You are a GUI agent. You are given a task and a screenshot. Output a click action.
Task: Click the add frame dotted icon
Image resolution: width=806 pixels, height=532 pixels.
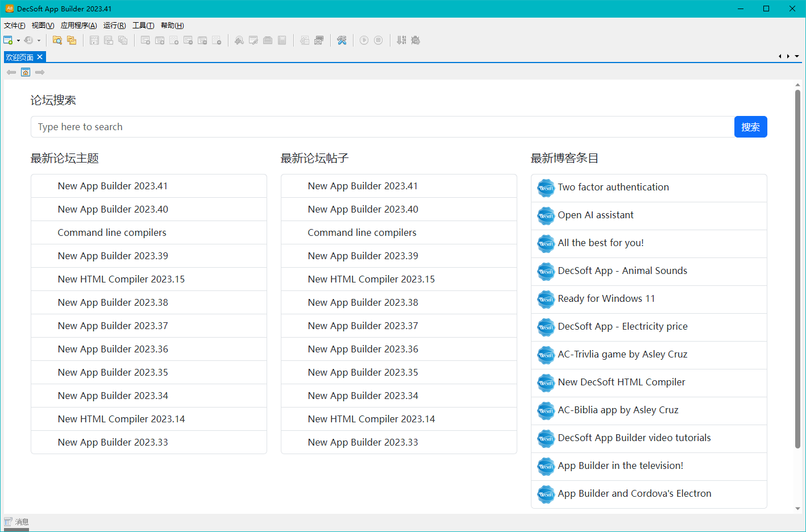coord(174,40)
